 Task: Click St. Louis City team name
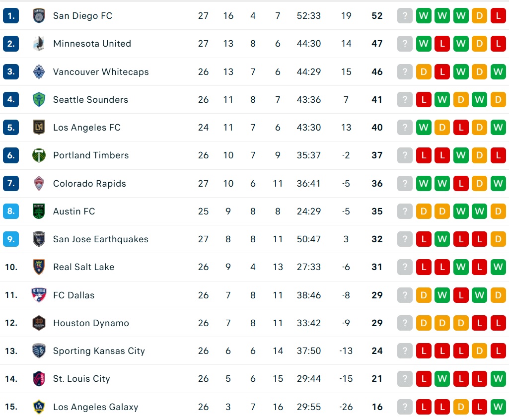[81, 379]
